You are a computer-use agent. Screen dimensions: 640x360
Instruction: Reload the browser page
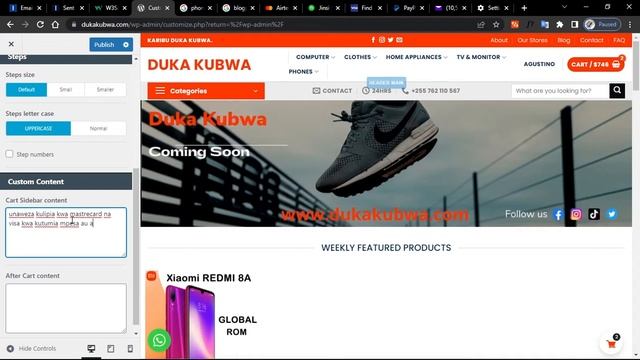point(40,24)
